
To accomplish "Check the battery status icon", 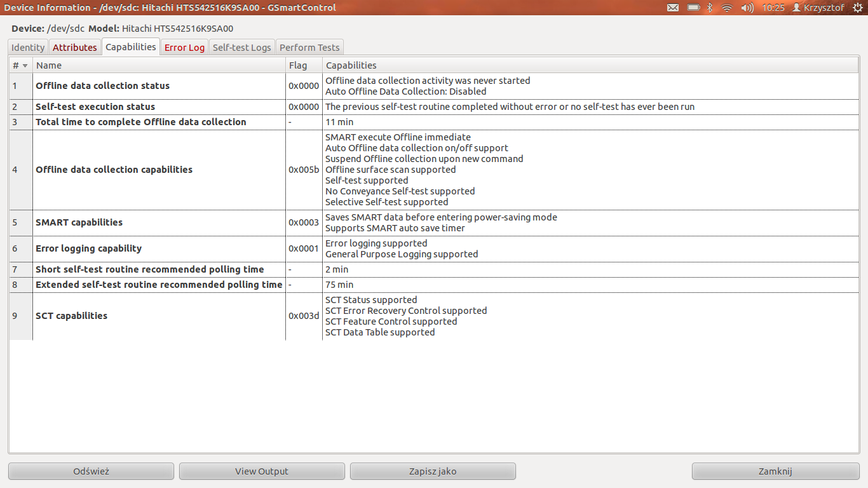I will 693,8.
